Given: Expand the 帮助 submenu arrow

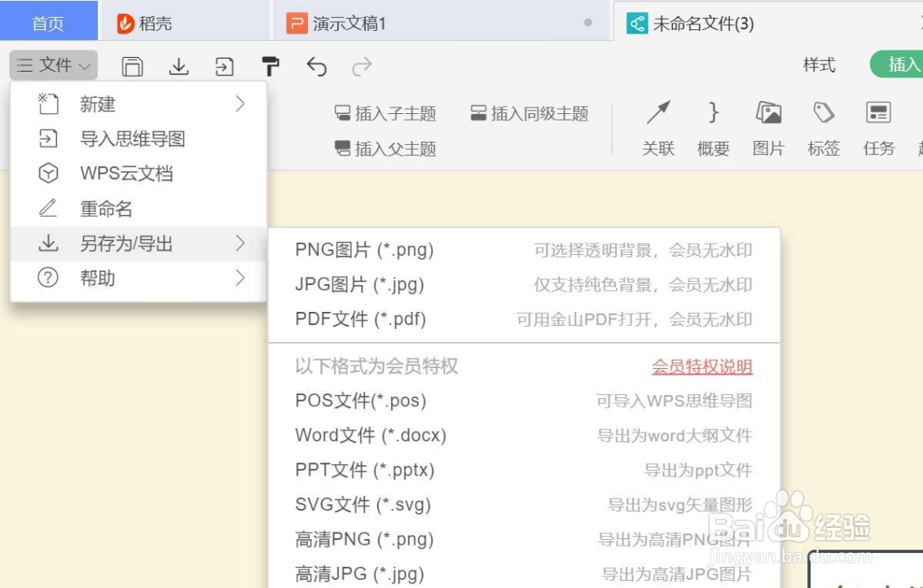Looking at the screenshot, I should pyautogui.click(x=240, y=278).
